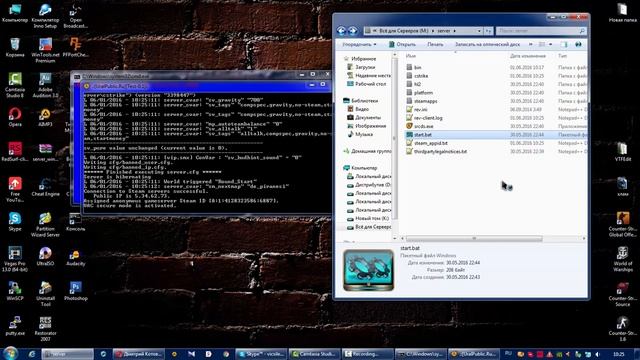
Task: Launch Free YouTube downloader desktop icon
Action: (x=15, y=190)
